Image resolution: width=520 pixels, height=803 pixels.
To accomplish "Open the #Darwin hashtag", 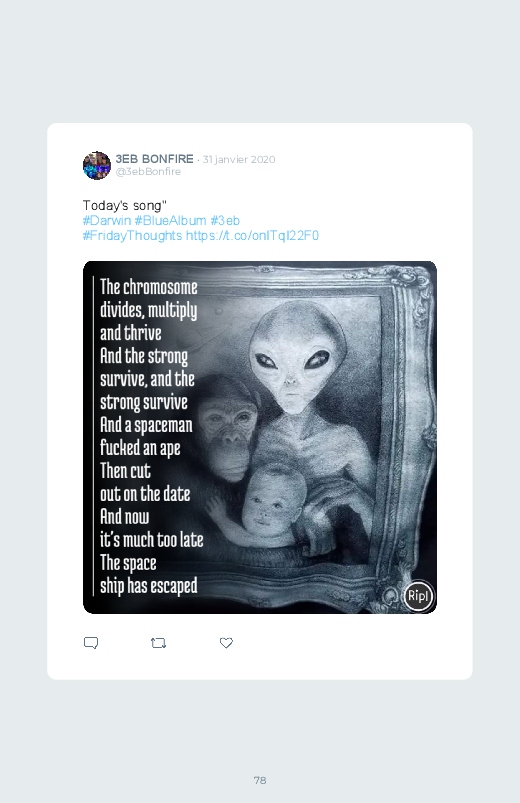I will click(x=107, y=221).
